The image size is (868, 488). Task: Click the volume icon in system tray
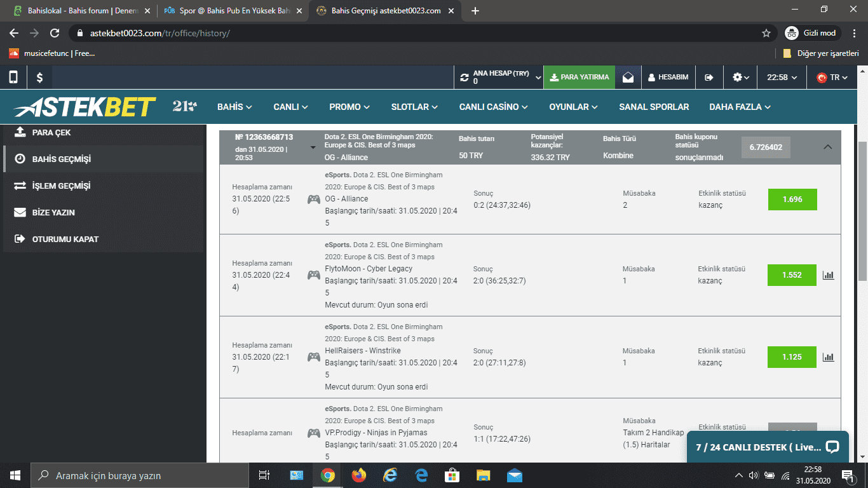click(x=754, y=475)
